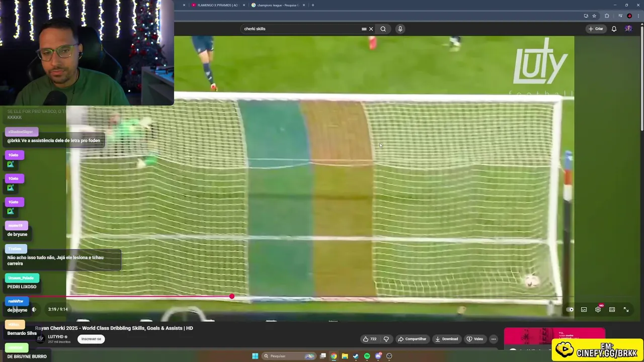The image size is (644, 362).
Task: Click the Download button
Action: [x=446, y=339]
